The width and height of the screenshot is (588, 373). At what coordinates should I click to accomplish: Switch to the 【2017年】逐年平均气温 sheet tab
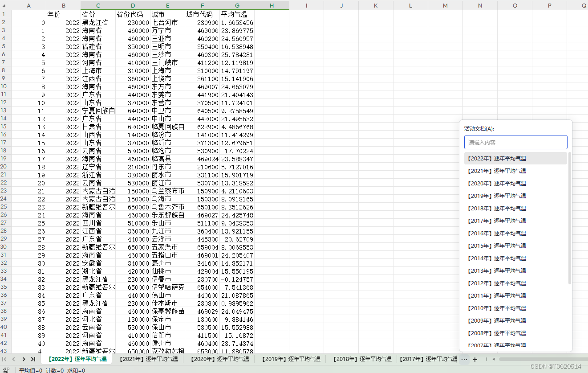427,359
